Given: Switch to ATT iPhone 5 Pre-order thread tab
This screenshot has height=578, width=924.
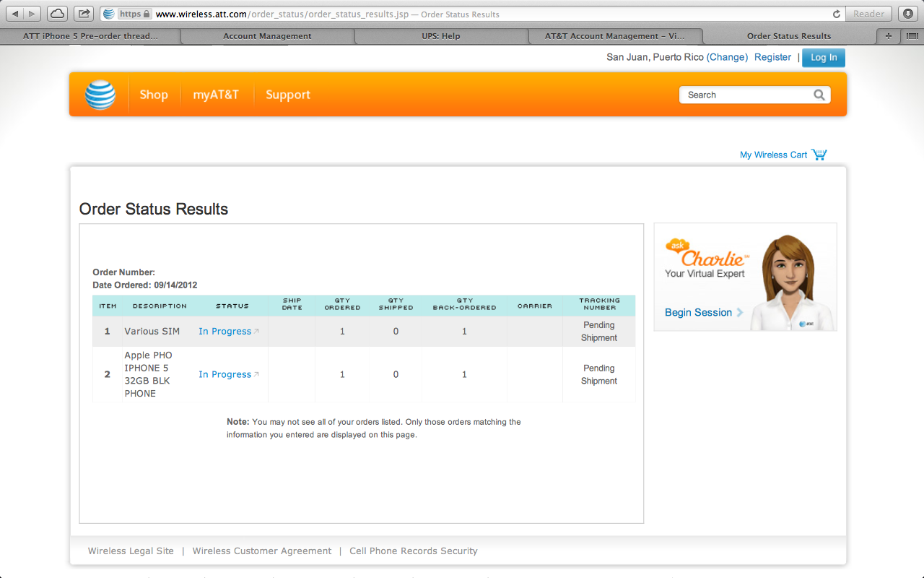Looking at the screenshot, I should tap(90, 36).
